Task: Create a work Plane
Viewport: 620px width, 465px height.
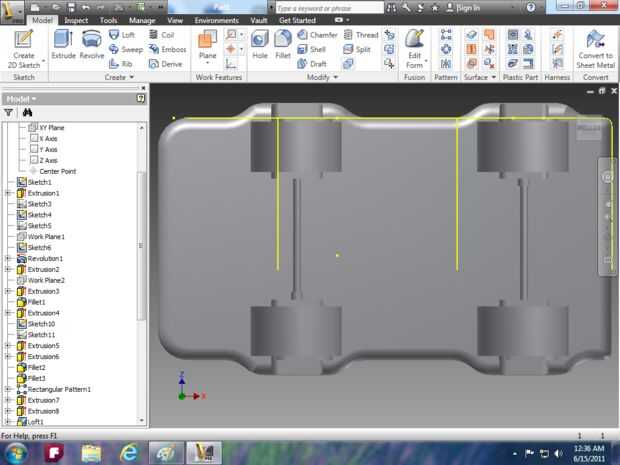Action: coord(208,45)
